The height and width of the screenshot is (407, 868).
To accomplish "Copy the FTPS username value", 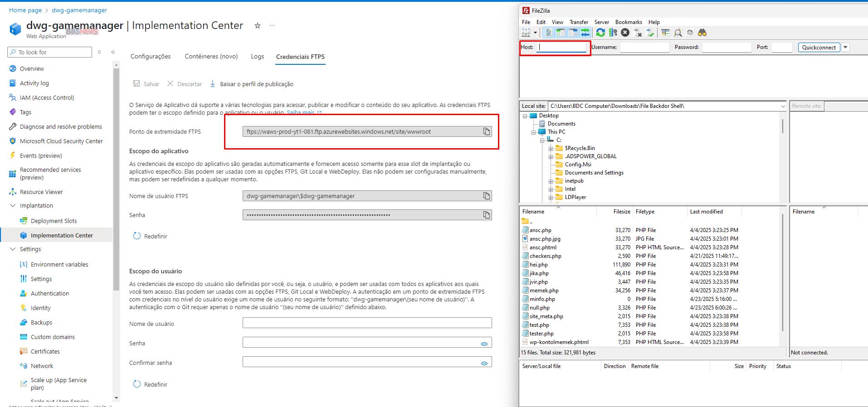I will tap(486, 196).
